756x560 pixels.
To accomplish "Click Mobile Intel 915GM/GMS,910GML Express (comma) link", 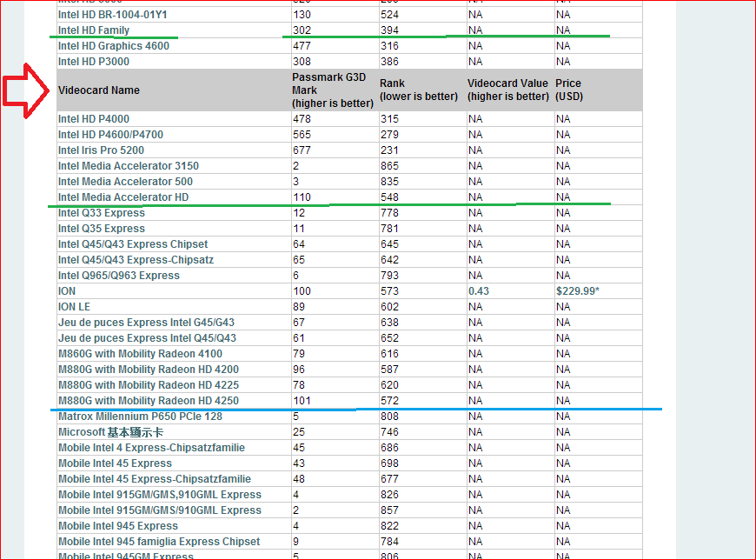I will [x=160, y=495].
